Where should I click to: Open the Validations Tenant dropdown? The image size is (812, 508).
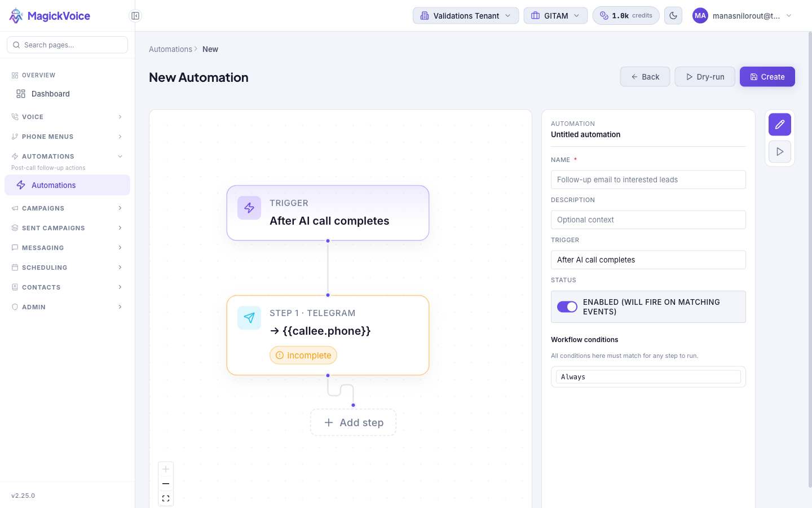tap(466, 16)
